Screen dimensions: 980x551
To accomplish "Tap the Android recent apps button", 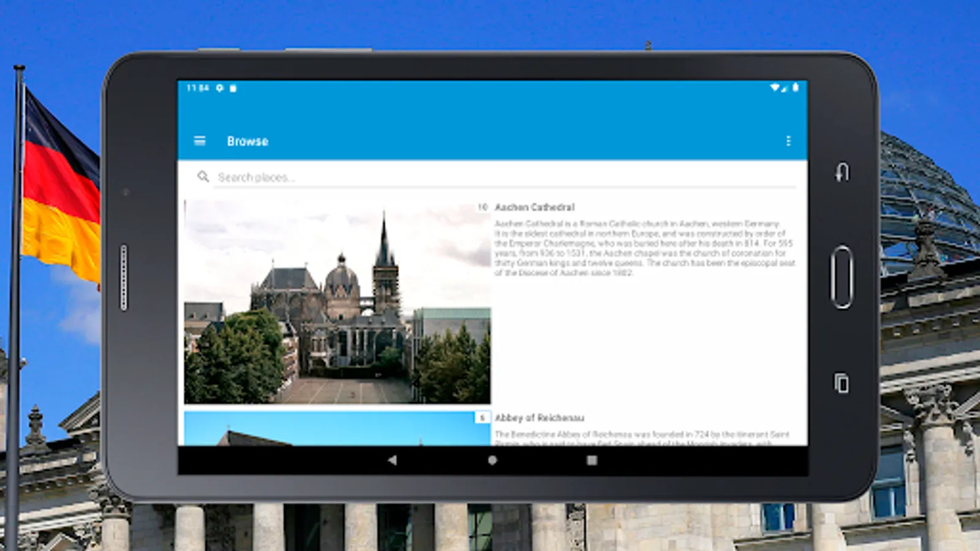I will (x=592, y=460).
